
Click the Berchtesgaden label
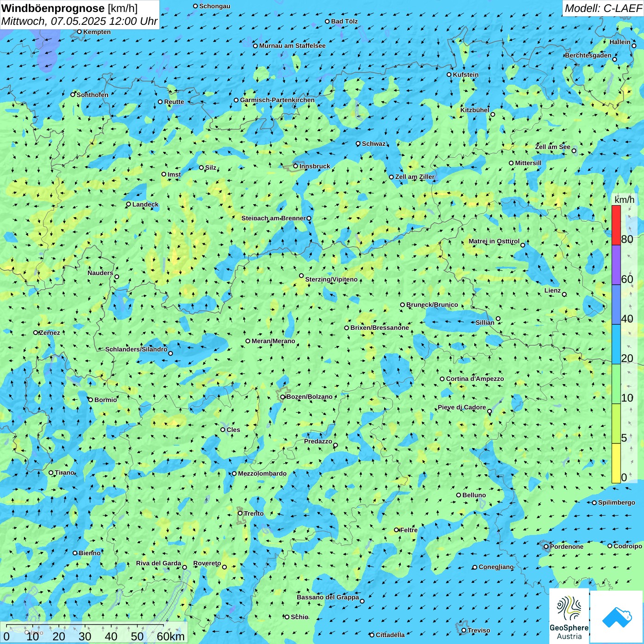588,55
